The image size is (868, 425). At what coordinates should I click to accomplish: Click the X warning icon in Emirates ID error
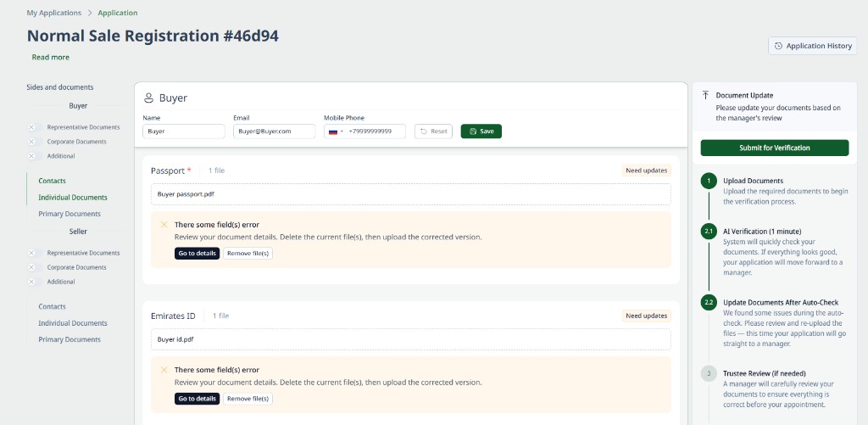pos(164,370)
